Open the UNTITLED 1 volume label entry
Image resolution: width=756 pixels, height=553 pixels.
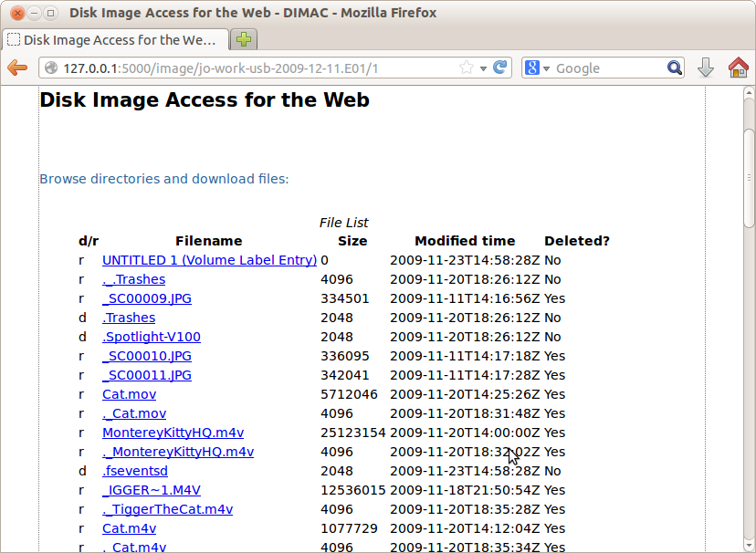pyautogui.click(x=209, y=260)
